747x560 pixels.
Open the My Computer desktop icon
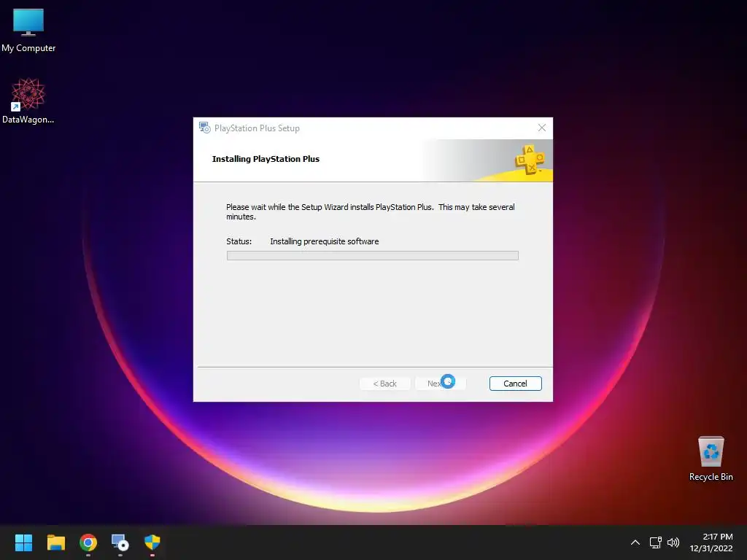pos(28,31)
